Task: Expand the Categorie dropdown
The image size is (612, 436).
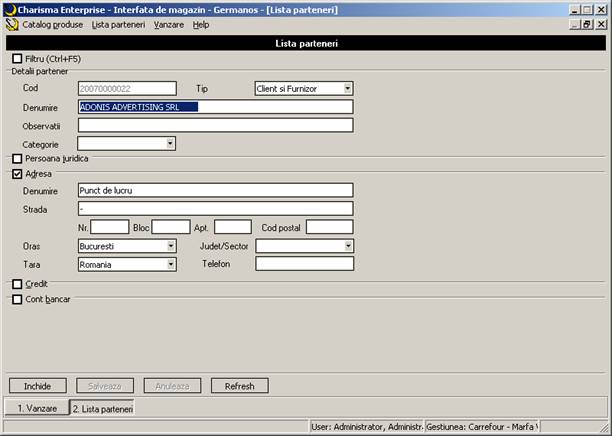Action: click(170, 144)
